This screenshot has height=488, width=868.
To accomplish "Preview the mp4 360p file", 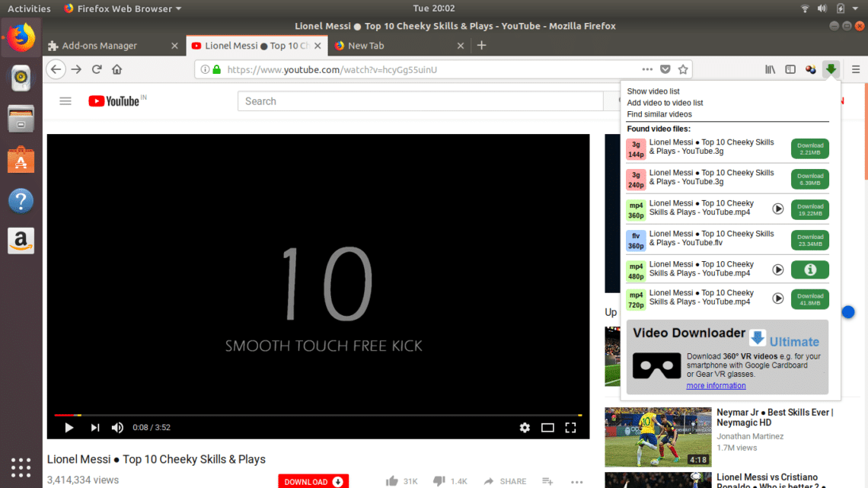I will click(777, 209).
